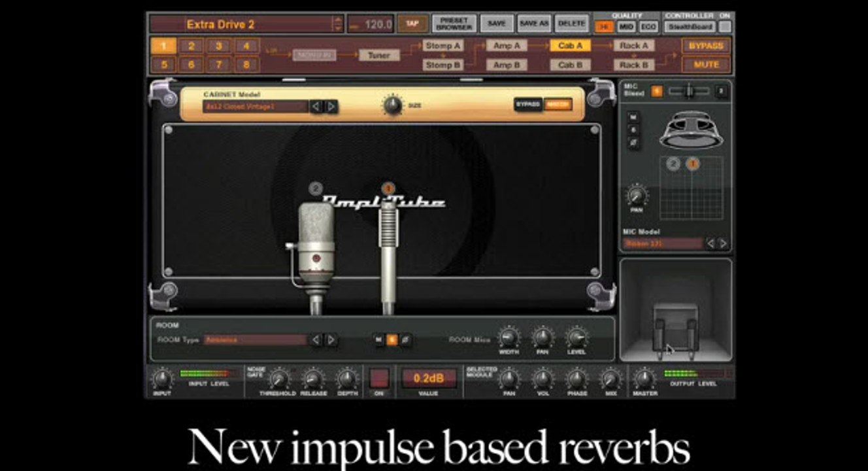Click the global BYPASS button
This screenshot has height=471, width=868.
click(707, 46)
